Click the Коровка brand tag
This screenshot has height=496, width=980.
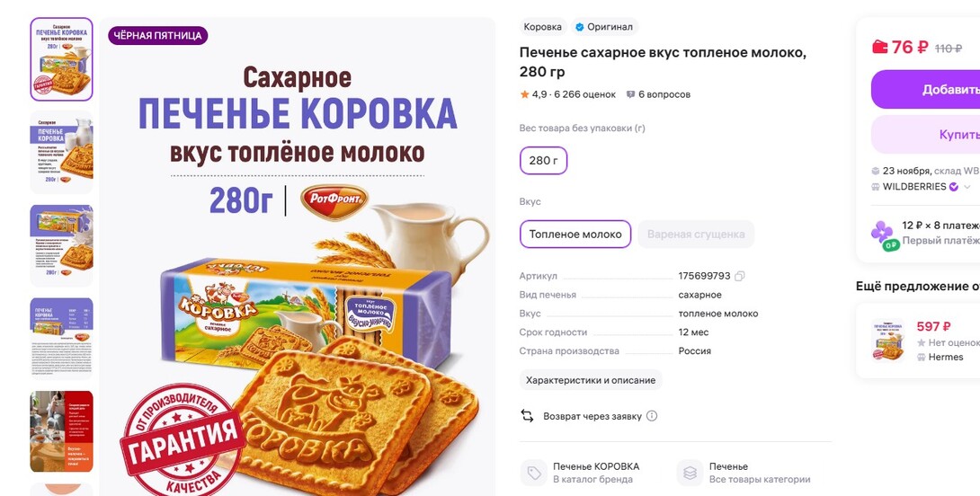coord(542,27)
